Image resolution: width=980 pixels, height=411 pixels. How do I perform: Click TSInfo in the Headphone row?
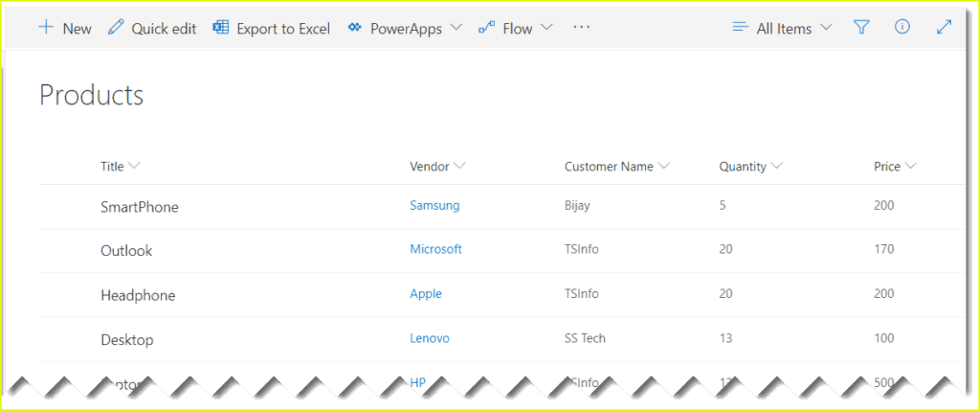point(581,294)
